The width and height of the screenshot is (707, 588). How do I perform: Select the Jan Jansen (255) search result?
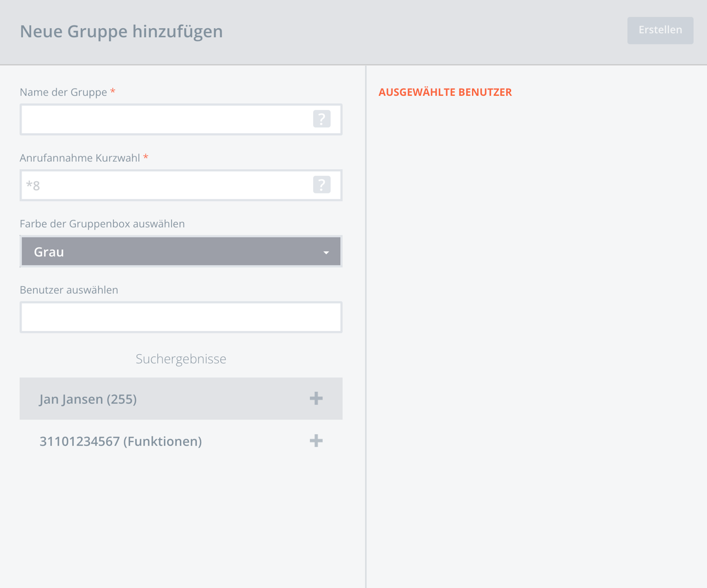pyautogui.click(x=181, y=398)
